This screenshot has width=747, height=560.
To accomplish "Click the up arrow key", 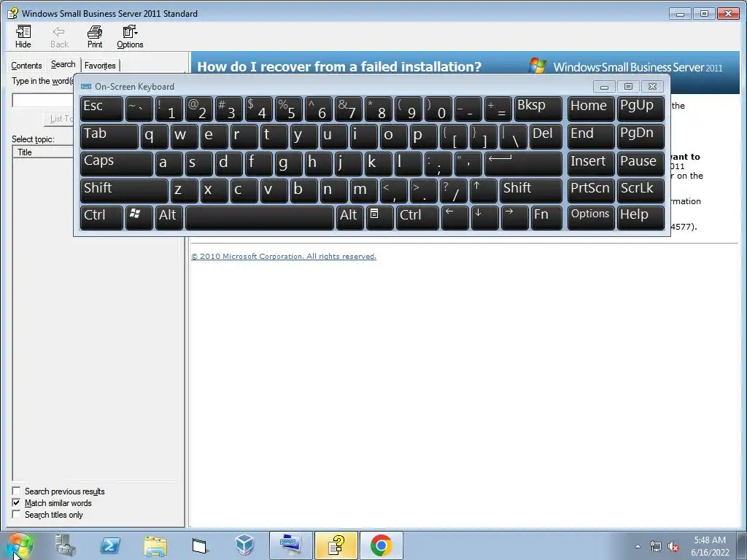I will pyautogui.click(x=483, y=190).
